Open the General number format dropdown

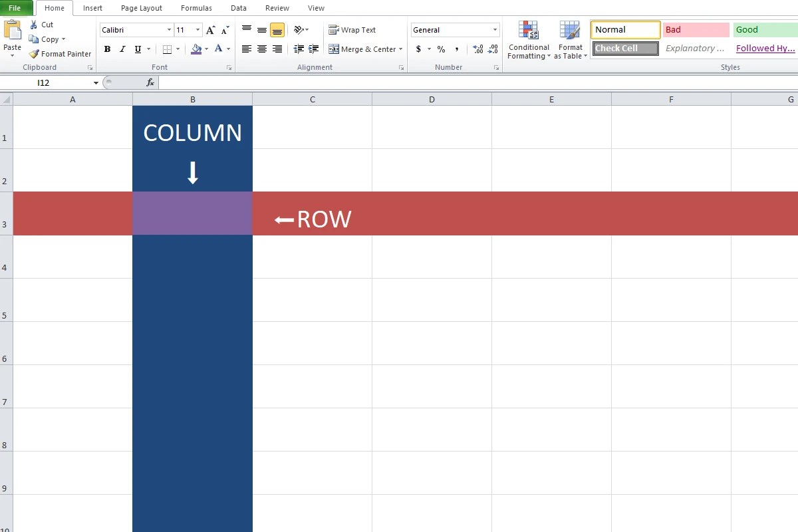[x=495, y=29]
